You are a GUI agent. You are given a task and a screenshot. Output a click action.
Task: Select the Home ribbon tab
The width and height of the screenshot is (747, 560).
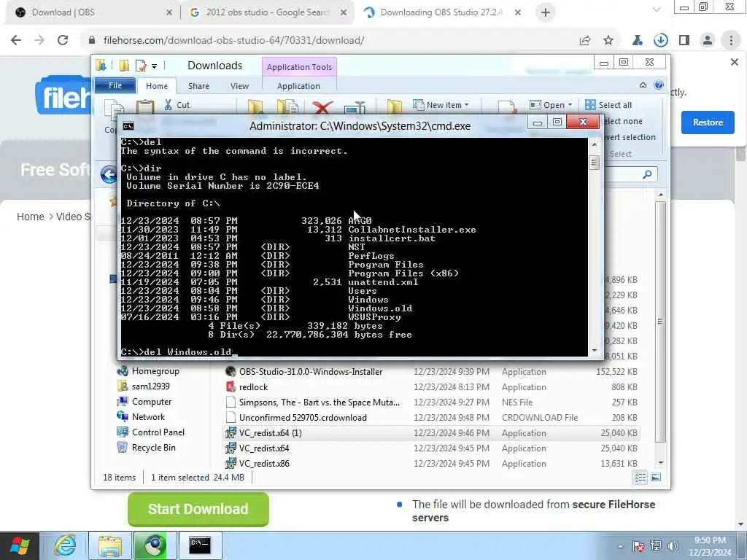tap(157, 86)
